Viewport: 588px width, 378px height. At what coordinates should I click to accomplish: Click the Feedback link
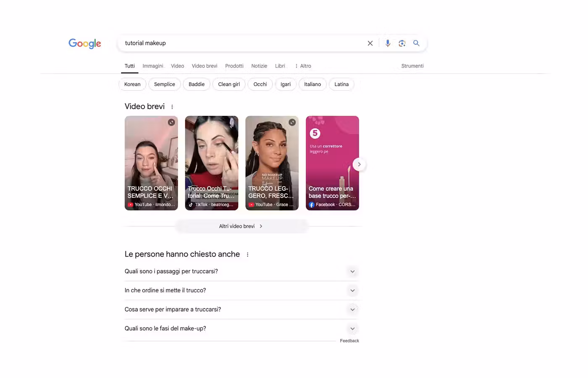[x=349, y=341]
